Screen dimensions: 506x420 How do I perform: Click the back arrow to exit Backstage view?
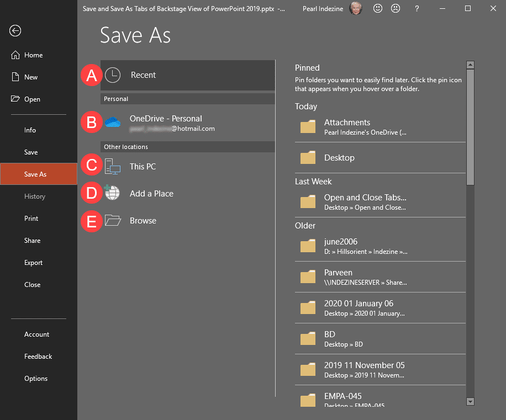tap(15, 31)
